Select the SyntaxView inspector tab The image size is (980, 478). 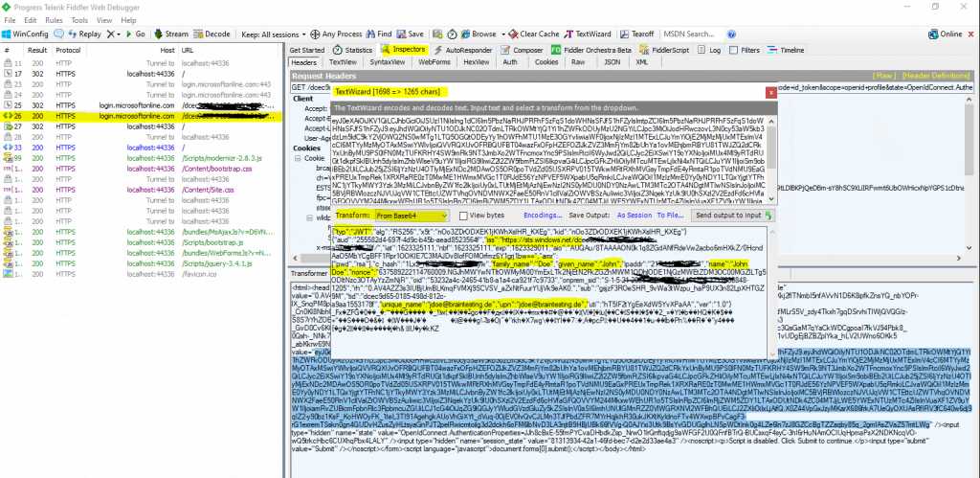(x=387, y=62)
